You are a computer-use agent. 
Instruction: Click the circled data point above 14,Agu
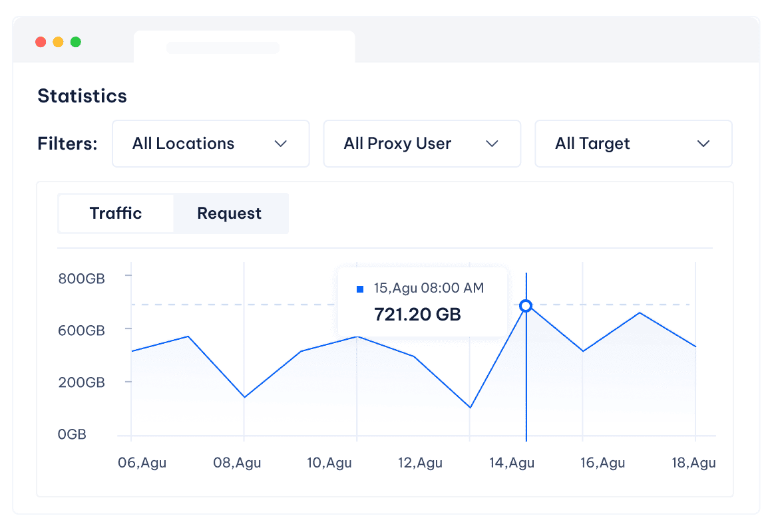point(526,306)
